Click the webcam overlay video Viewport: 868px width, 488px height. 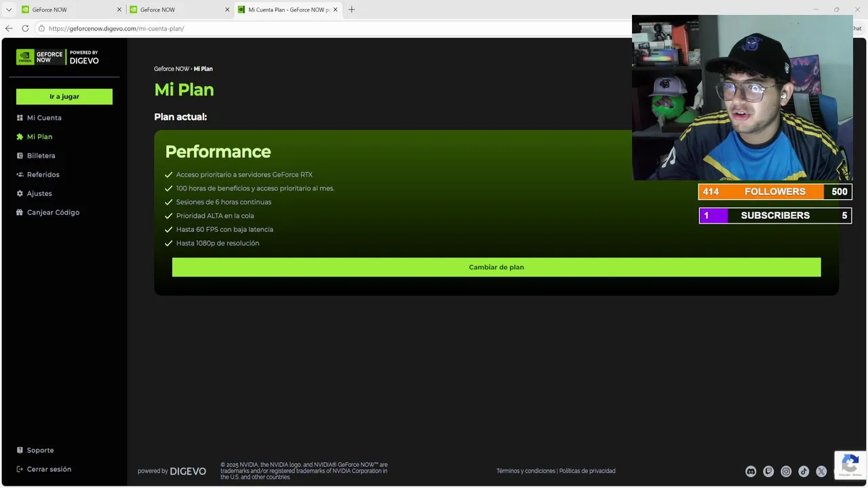click(x=742, y=98)
